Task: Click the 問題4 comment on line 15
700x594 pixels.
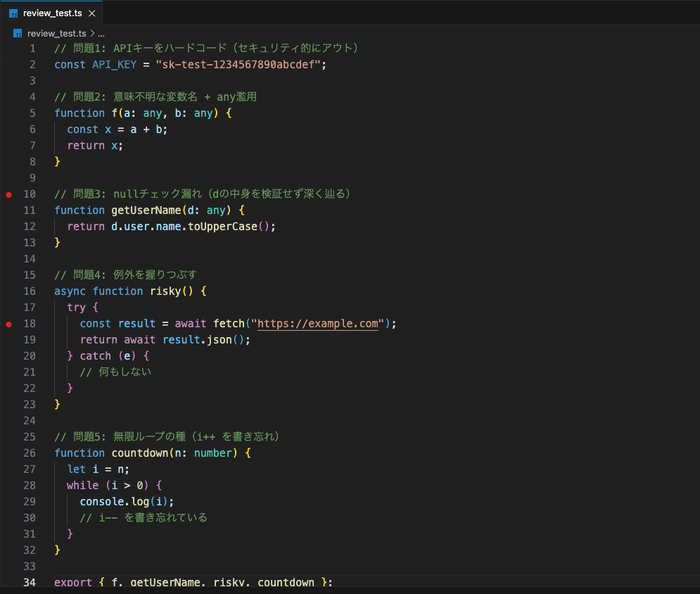Action: pos(125,274)
